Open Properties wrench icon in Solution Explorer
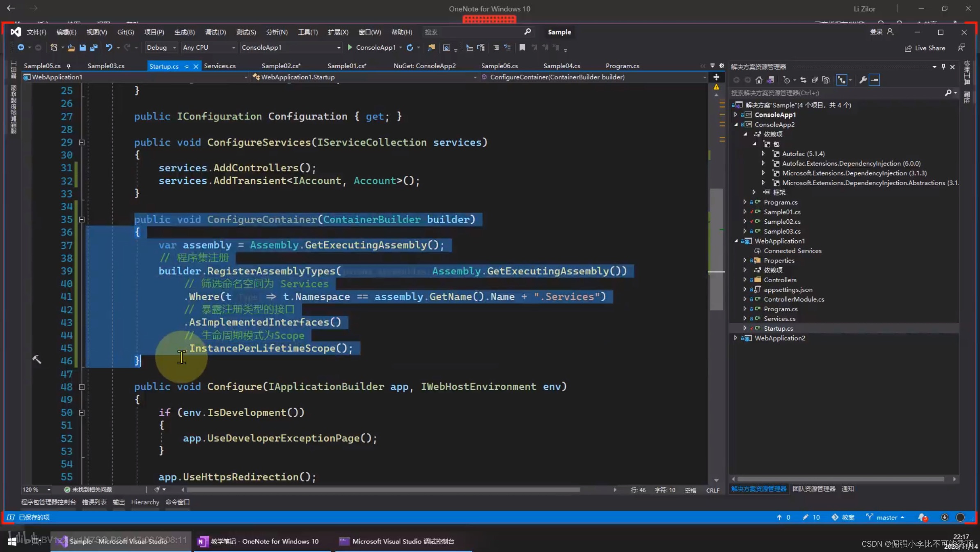980x552 pixels. (x=863, y=80)
